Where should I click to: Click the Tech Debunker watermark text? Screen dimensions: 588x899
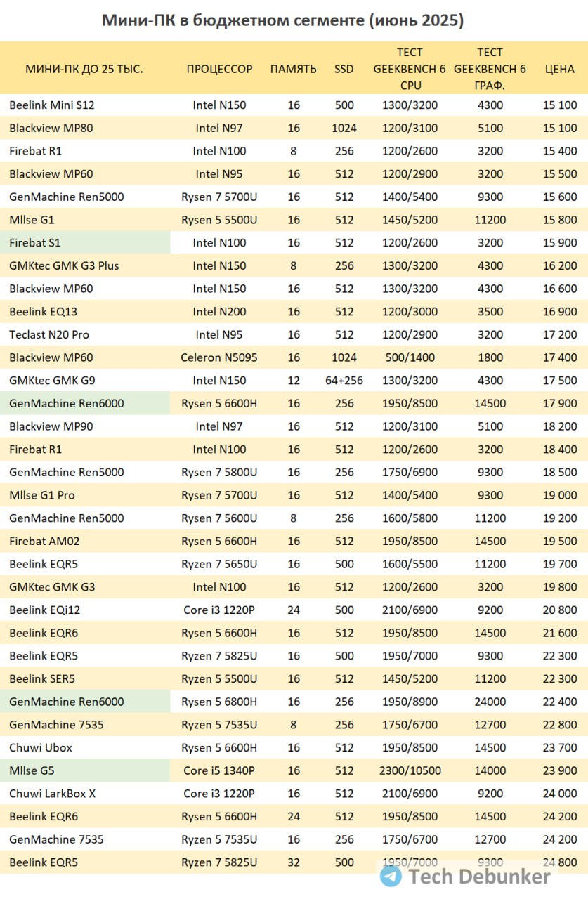pos(479,877)
